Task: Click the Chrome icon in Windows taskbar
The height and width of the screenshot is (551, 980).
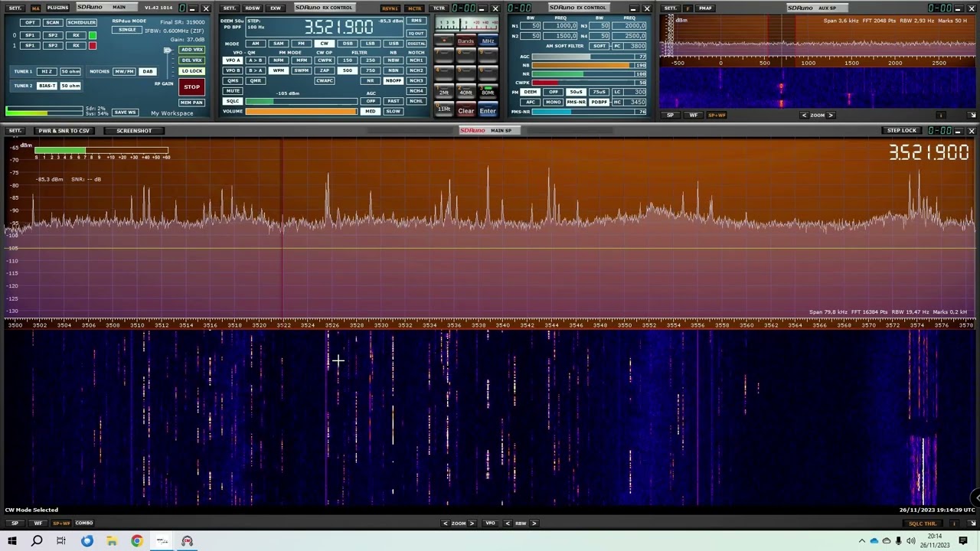Action: click(136, 541)
